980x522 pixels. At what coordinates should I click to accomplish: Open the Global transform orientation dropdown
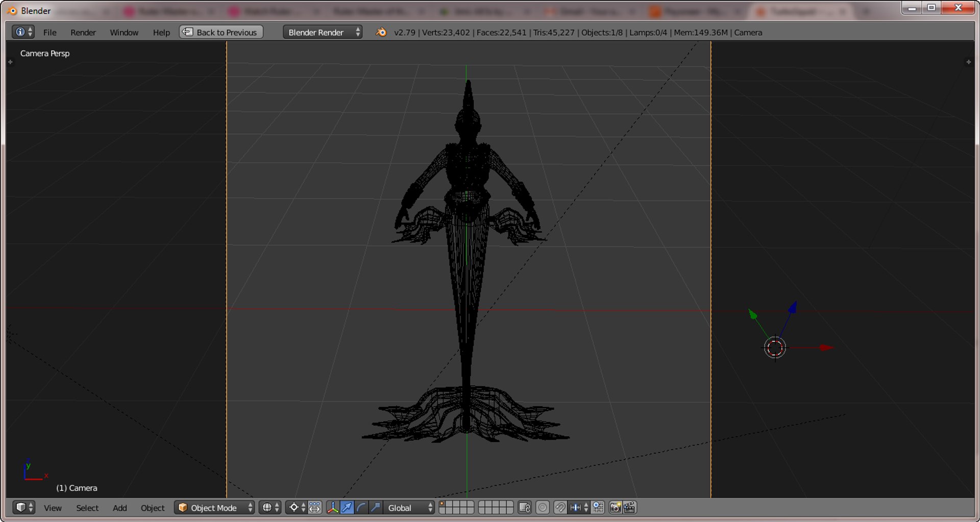[409, 508]
